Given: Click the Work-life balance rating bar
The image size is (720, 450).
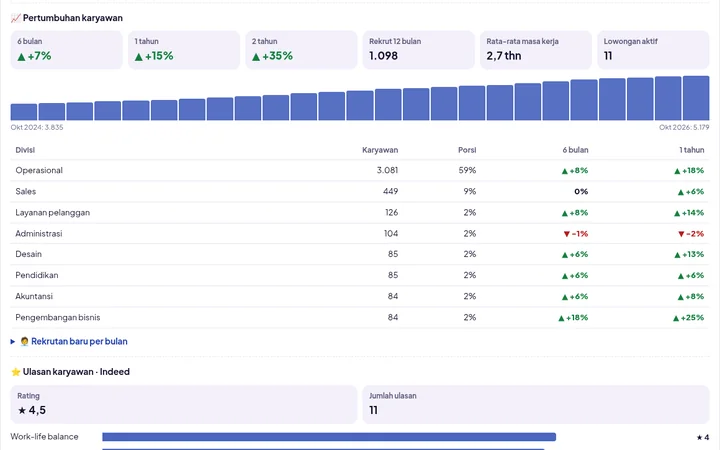Looking at the screenshot, I should [x=329, y=437].
